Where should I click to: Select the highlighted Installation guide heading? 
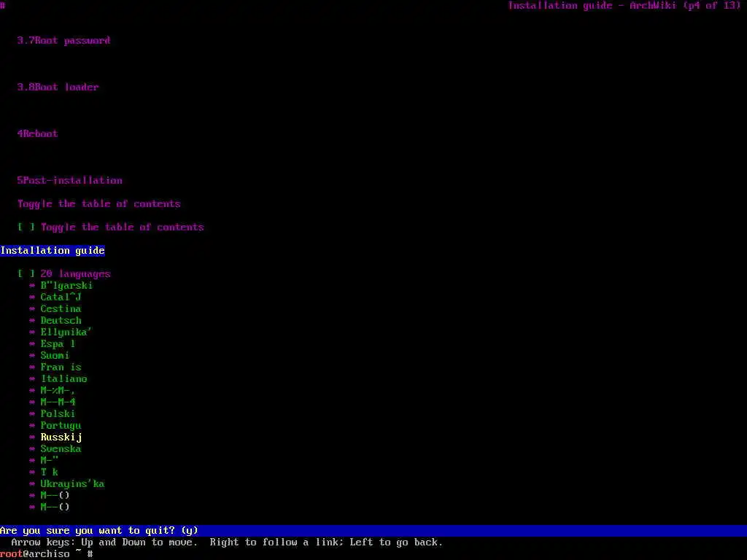53,251
